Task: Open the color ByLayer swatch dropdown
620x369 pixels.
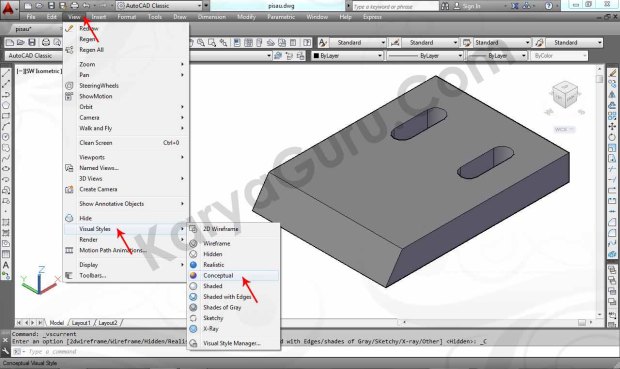Action: tap(347, 56)
